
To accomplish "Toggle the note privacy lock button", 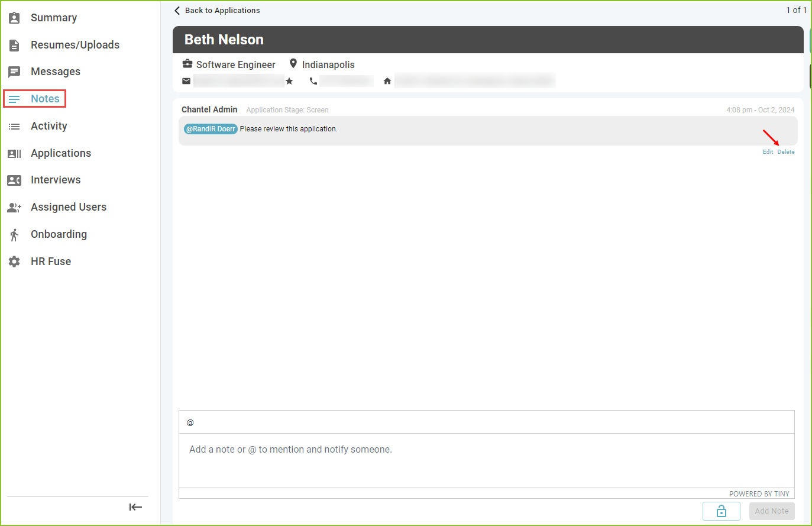I will (722, 511).
